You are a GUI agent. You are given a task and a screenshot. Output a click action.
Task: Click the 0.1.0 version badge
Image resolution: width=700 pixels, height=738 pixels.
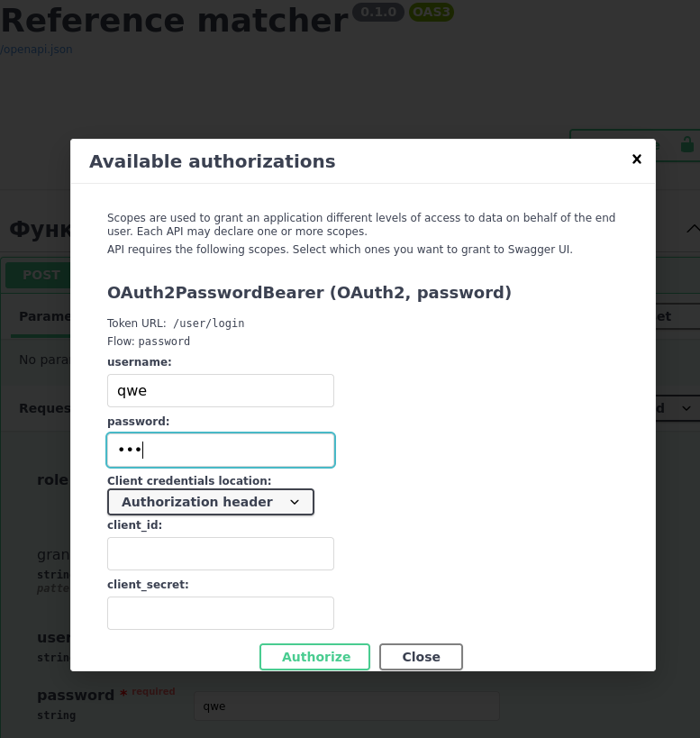tap(378, 12)
